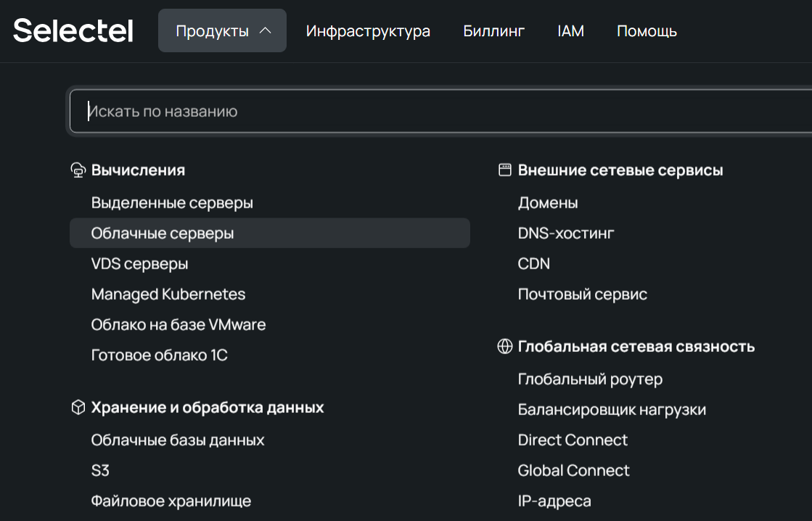Image resolution: width=812 pixels, height=521 pixels.
Task: Click the Внешние сетевые сервисы heading
Action: (620, 171)
